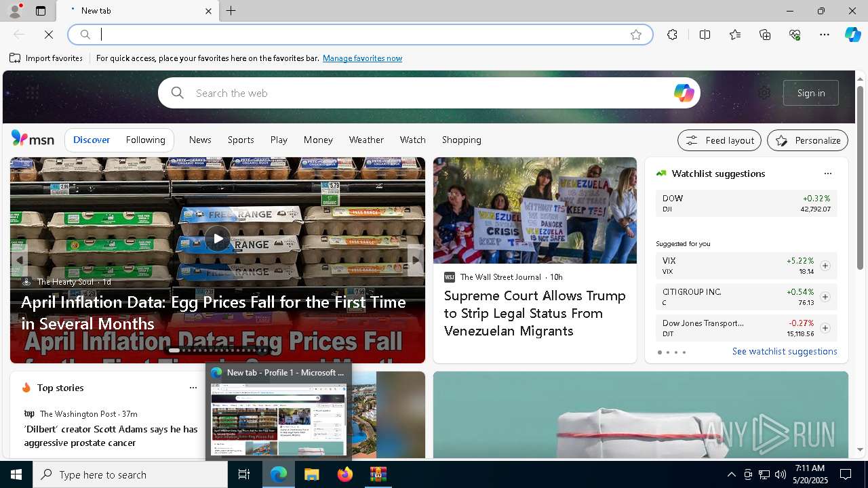868x488 pixels.
Task: Add Citigroup Inc. to watchlist
Action: [825, 297]
